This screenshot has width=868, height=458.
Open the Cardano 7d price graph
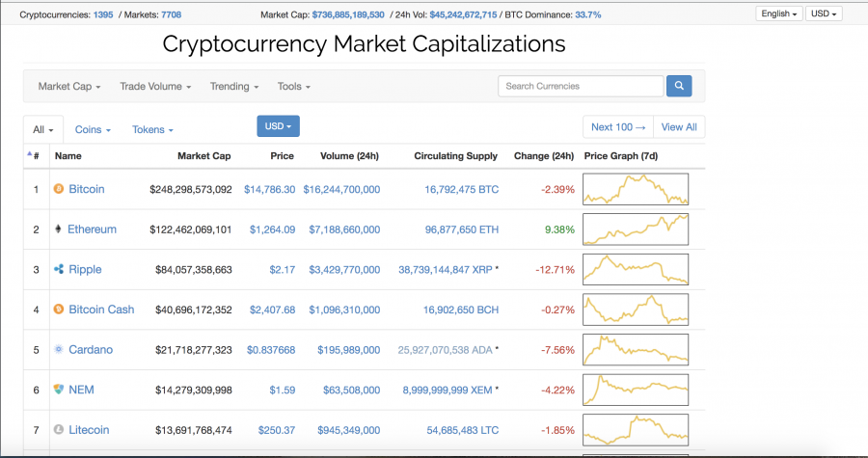click(636, 350)
